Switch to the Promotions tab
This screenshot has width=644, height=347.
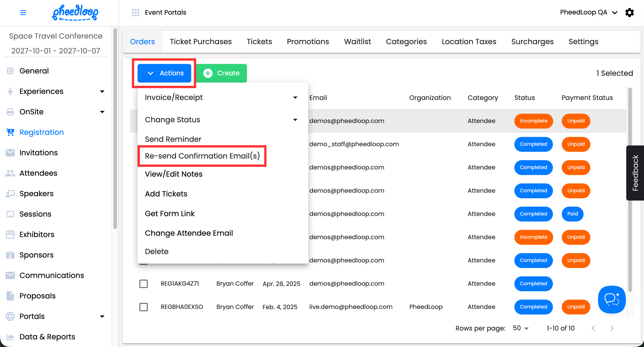coord(308,42)
